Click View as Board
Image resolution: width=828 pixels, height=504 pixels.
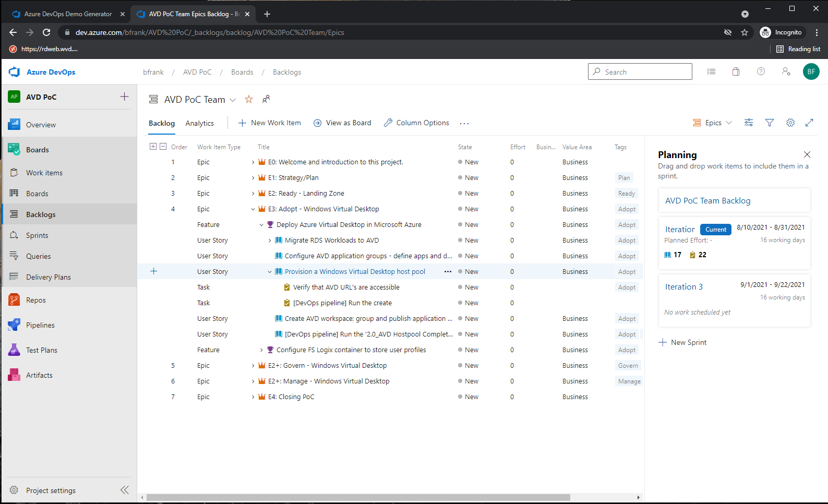[342, 123]
